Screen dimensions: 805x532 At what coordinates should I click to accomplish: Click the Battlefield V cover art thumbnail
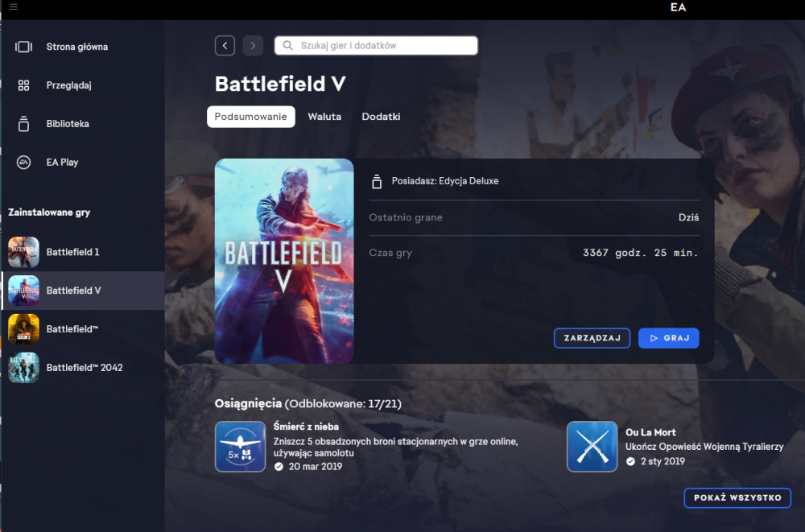pos(284,262)
